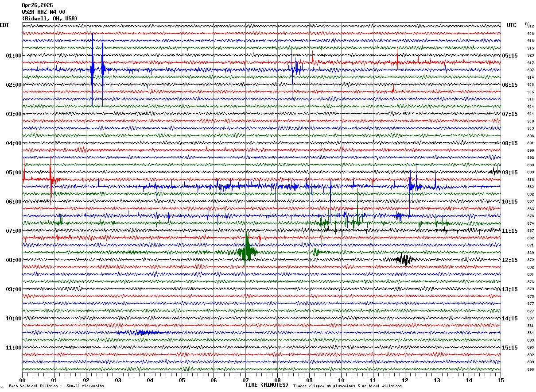This screenshot has height=392, width=536.
Task: Click minute axis tick label 04
Action: (x=150, y=380)
